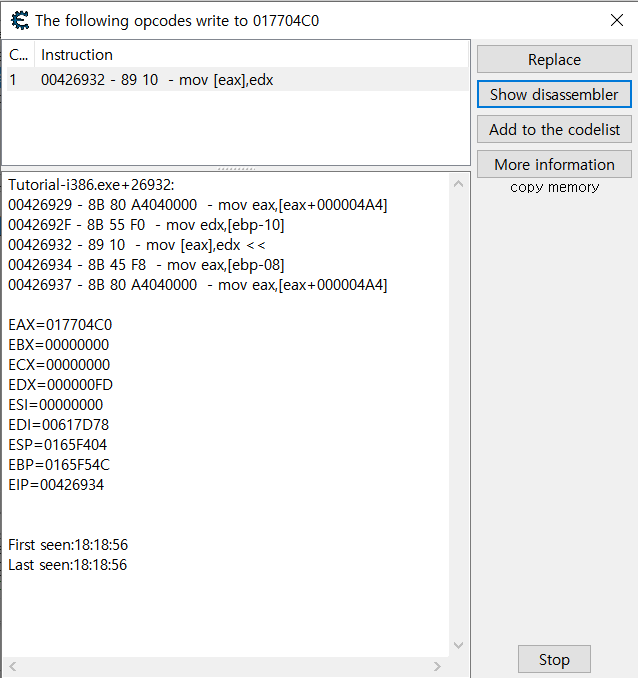Screen dimensions: 638x678
Task: Click left arrow of horizontal scrollbar
Action: point(13,666)
